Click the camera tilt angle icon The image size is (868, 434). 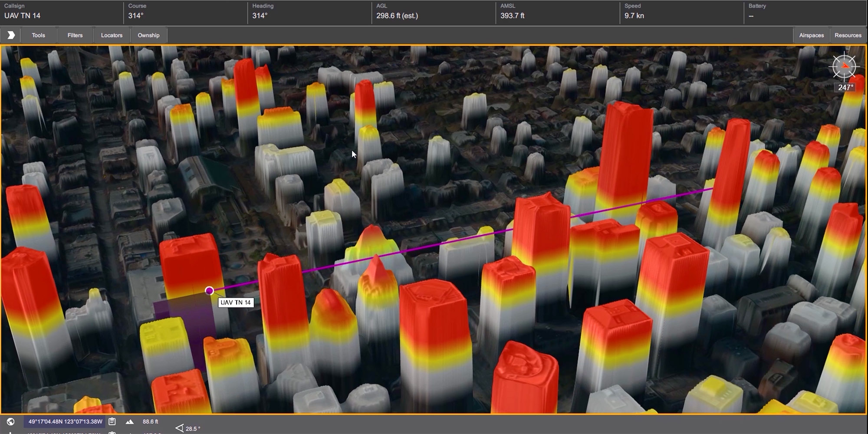click(x=179, y=428)
